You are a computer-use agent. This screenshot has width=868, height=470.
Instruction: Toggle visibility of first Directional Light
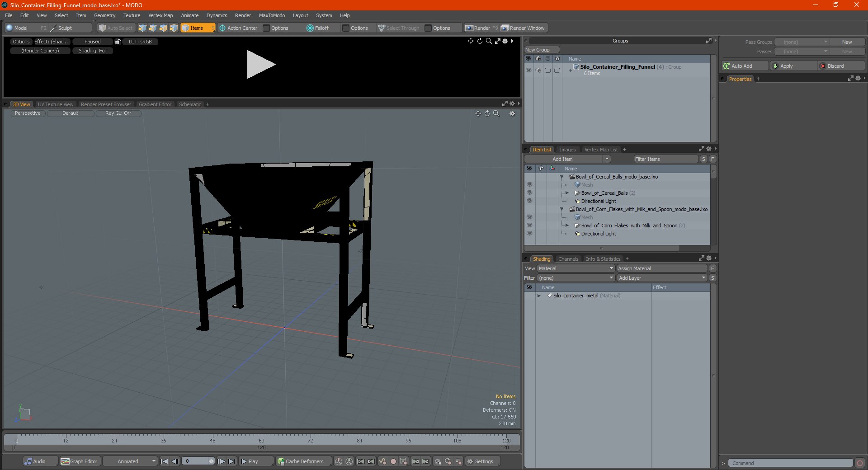[529, 201]
